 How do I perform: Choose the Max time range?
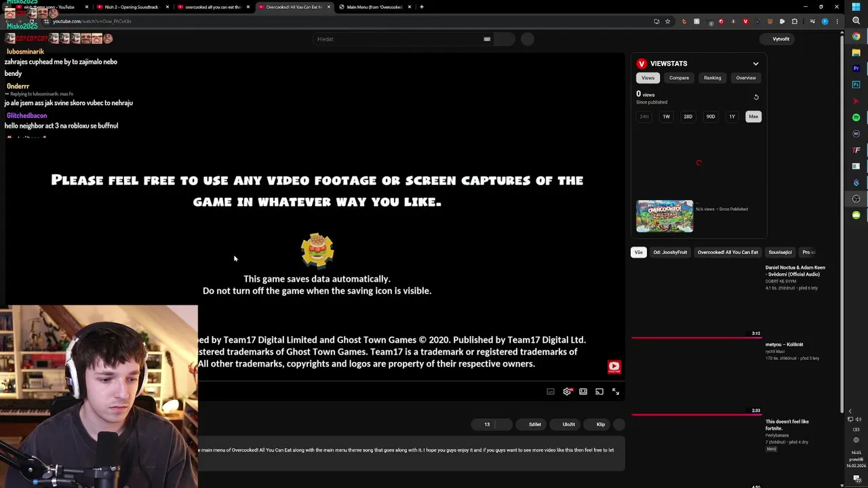coord(753,117)
